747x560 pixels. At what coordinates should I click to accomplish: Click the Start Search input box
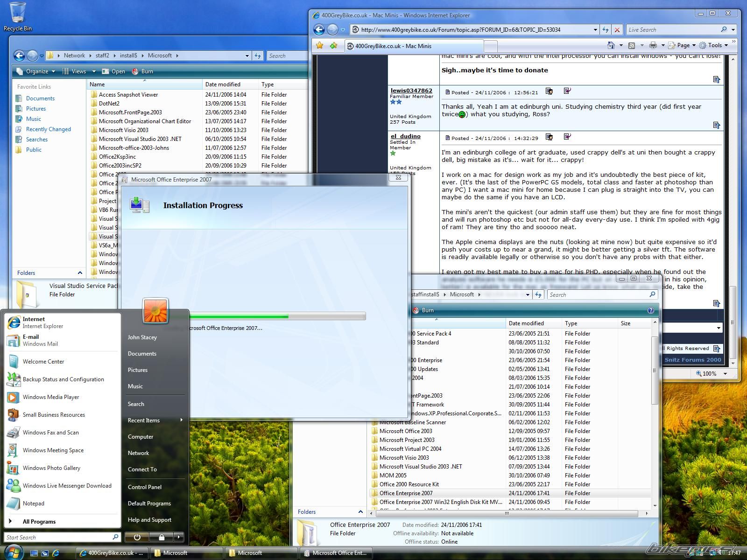tap(58, 537)
